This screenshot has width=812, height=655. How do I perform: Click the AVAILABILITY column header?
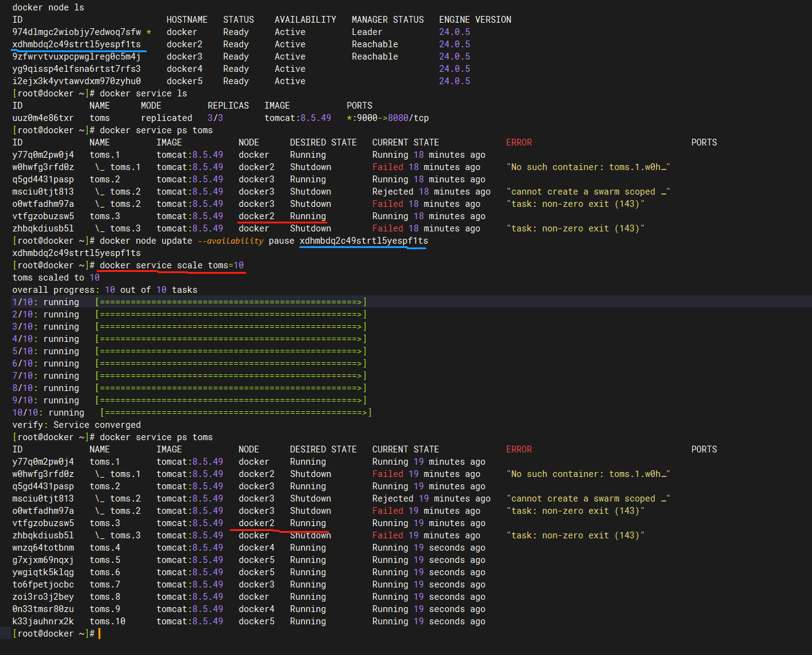[305, 20]
